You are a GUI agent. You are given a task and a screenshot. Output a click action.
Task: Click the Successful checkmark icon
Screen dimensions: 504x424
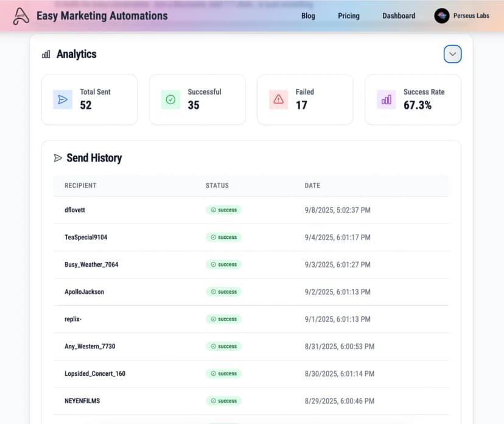170,99
